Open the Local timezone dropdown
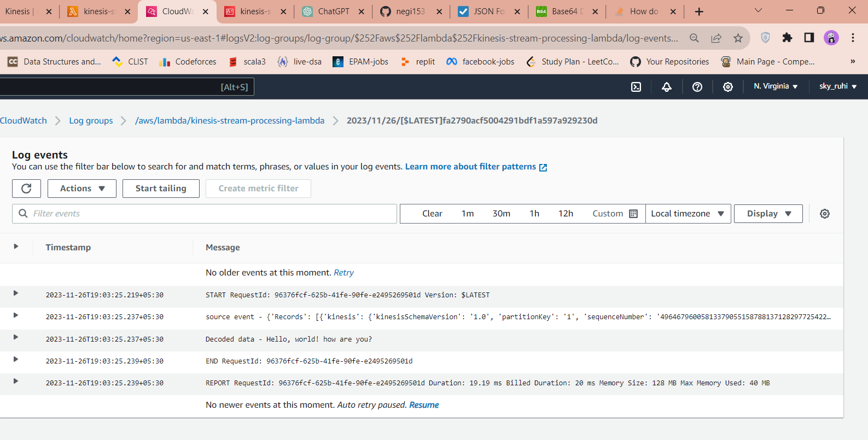Viewport: 868px width, 440px height. click(x=688, y=214)
